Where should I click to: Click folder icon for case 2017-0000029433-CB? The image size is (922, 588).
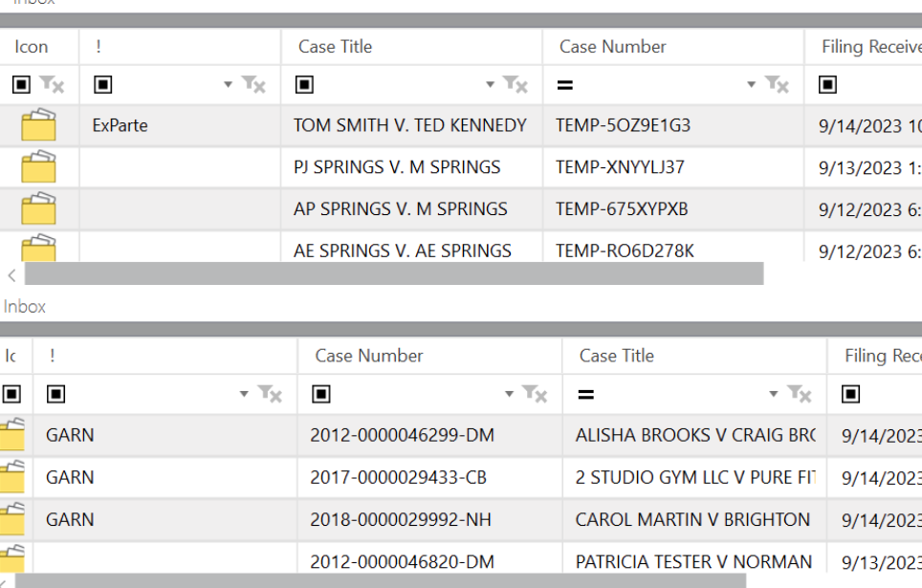click(11, 478)
